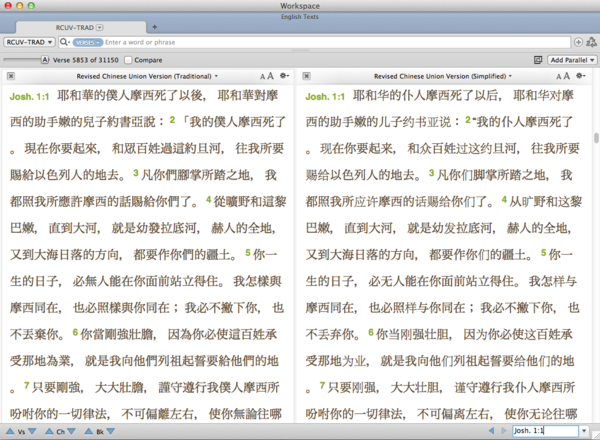
Task: Click the add search plus icon
Action: click(579, 42)
